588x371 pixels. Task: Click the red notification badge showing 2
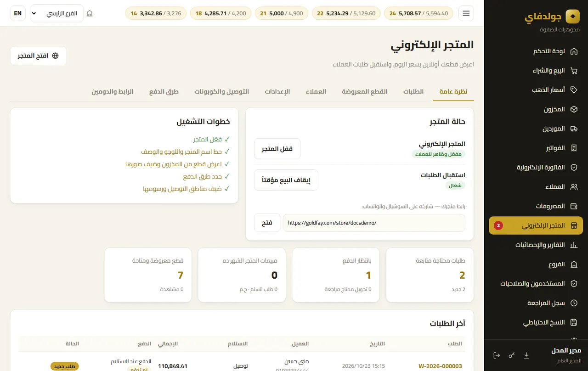coord(498,226)
